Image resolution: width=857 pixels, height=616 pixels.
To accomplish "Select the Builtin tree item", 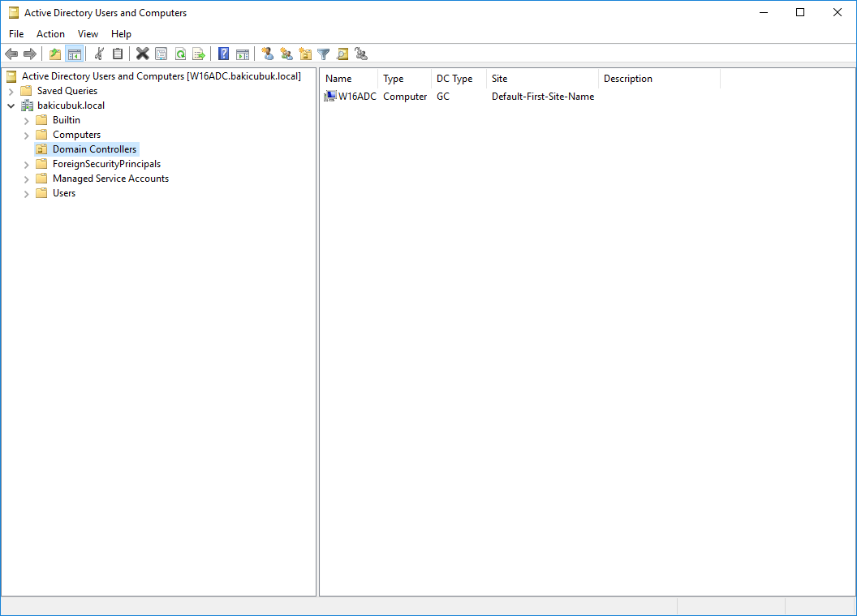I will (66, 119).
